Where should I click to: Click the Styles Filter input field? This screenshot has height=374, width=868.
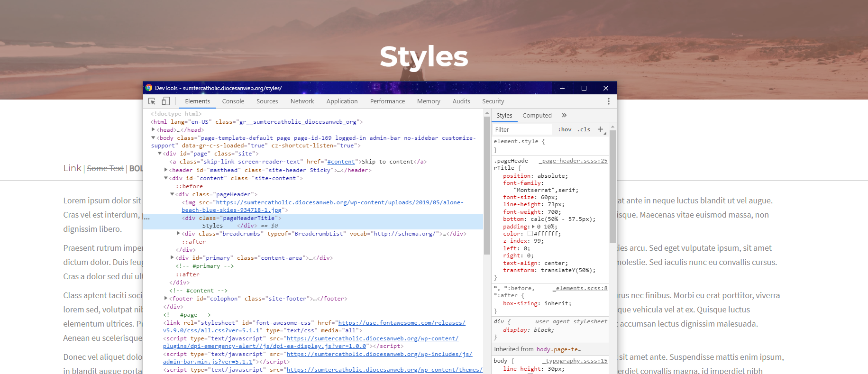click(x=521, y=129)
